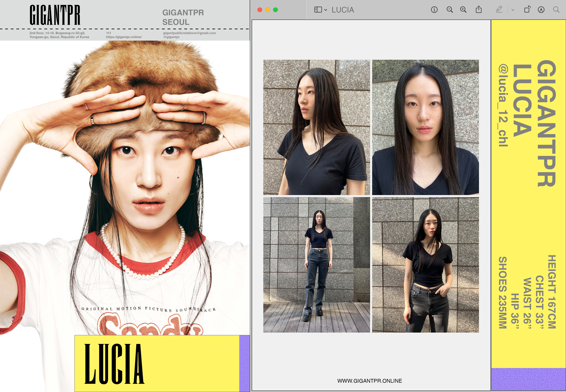Click the Zoom In magnifier icon
Image resolution: width=566 pixels, height=392 pixels.
pyautogui.click(x=463, y=10)
